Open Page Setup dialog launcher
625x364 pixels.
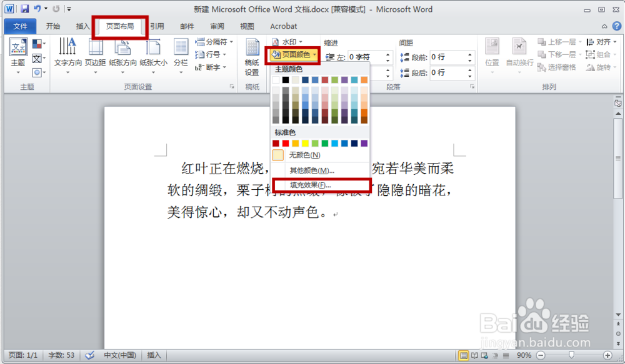point(232,86)
